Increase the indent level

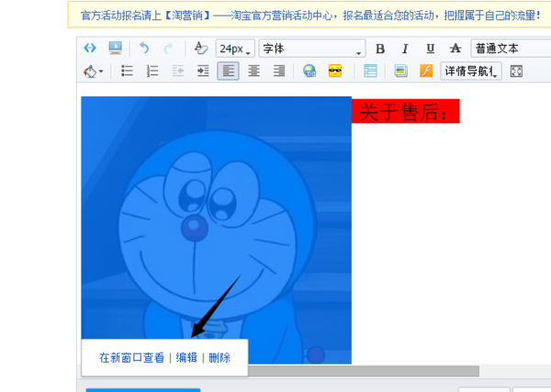point(203,71)
